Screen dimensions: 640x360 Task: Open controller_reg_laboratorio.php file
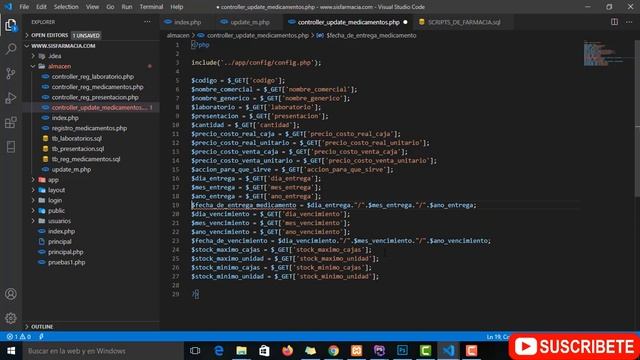93,77
